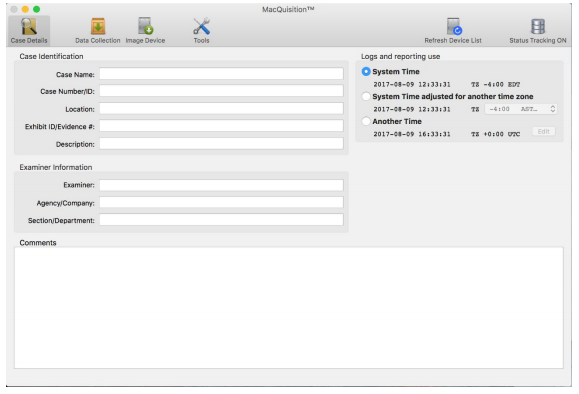
Task: Click into the Examiner field
Action: (x=221, y=185)
